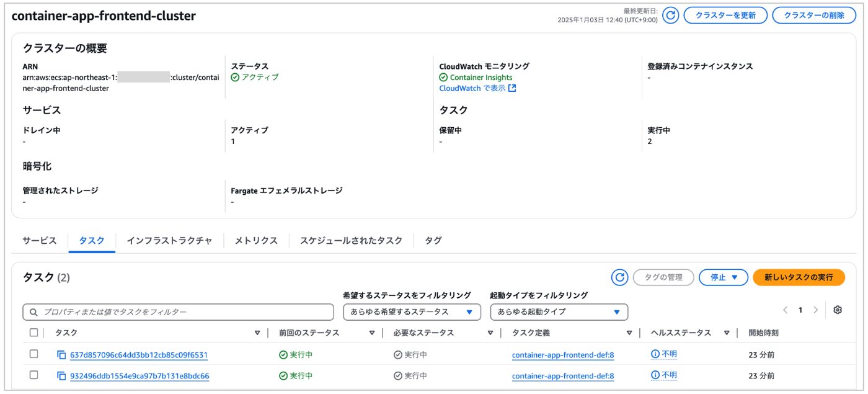
Task: Refresh the cluster page with the top refresh icon
Action: point(670,16)
